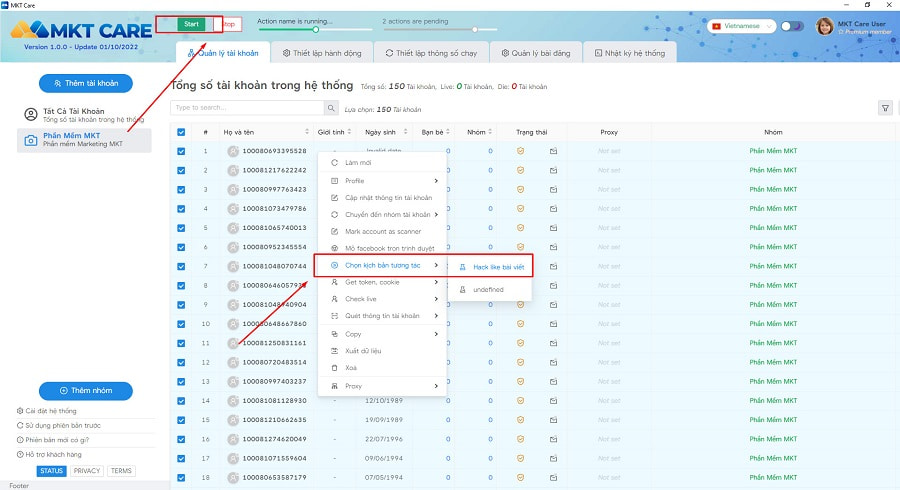Select the Làm mới refresh icon entry

[334, 163]
